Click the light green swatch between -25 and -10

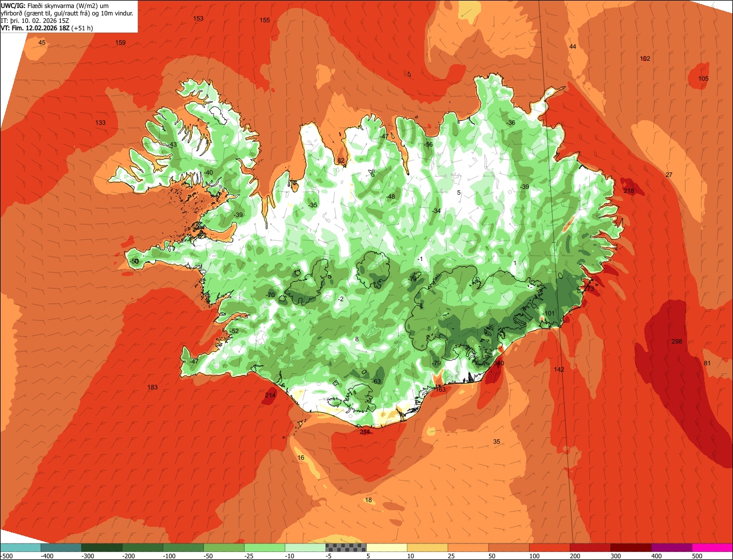click(x=265, y=547)
